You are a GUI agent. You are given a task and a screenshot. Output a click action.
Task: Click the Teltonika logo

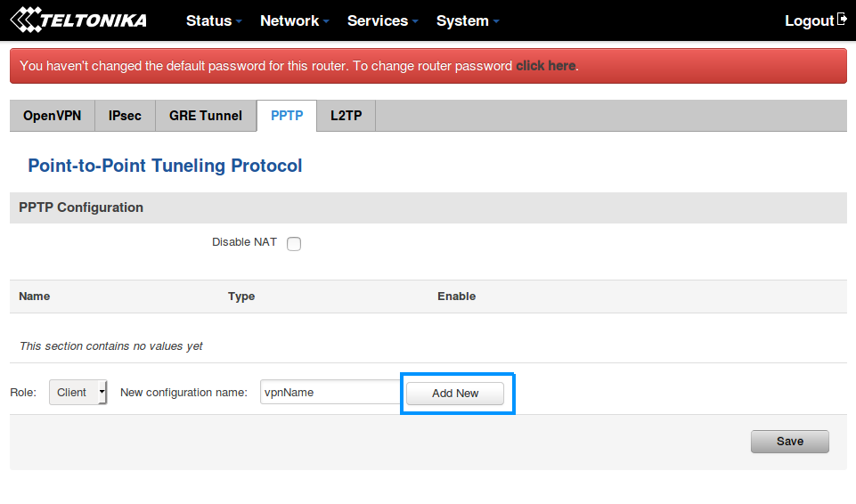pyautogui.click(x=78, y=20)
